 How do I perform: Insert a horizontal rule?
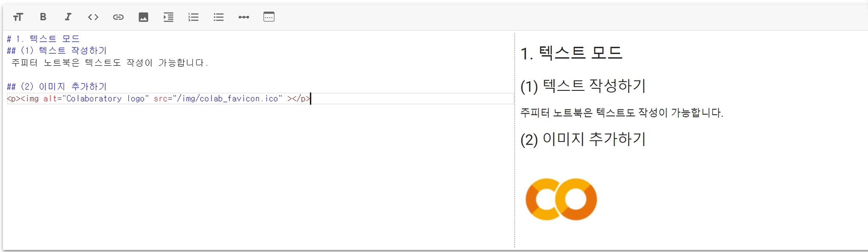pos(244,17)
